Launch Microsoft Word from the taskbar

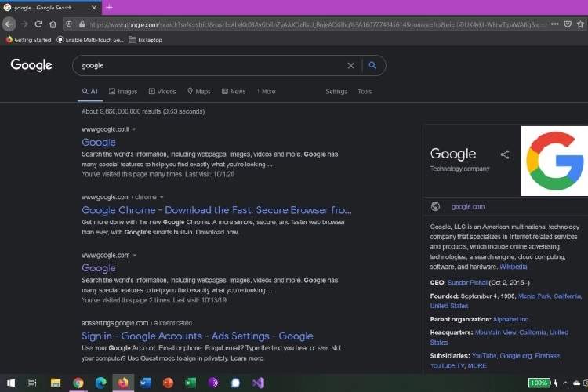coord(145,383)
